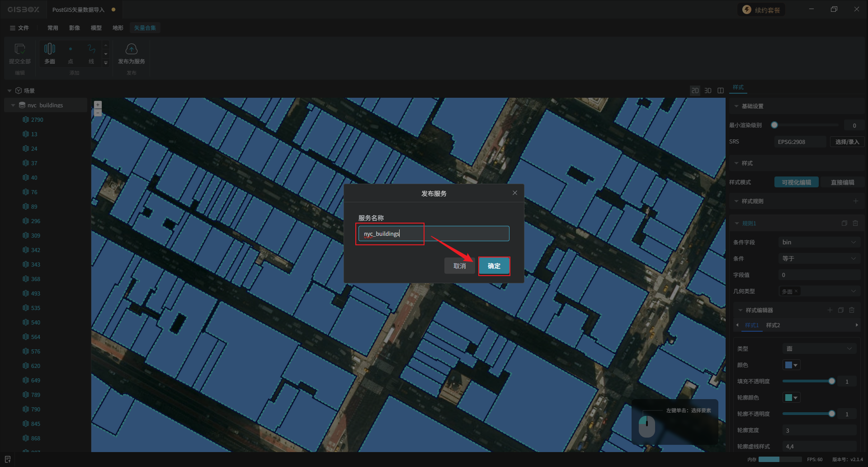This screenshot has height=467, width=868.
Task: Switch viewport to 3D mode
Action: [708, 91]
